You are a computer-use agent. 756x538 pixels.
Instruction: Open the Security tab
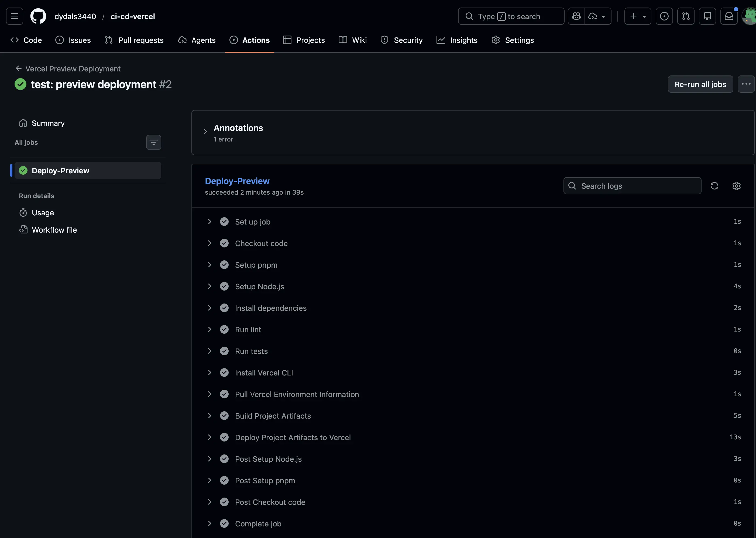pos(402,40)
